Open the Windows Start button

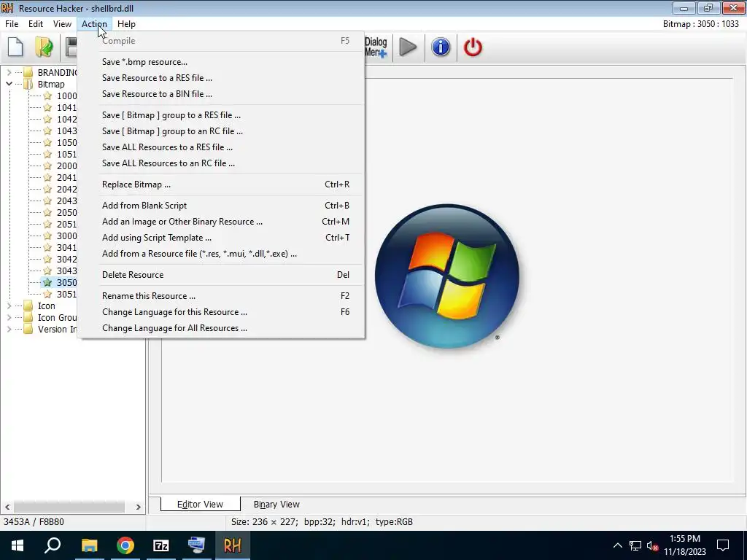click(x=18, y=545)
